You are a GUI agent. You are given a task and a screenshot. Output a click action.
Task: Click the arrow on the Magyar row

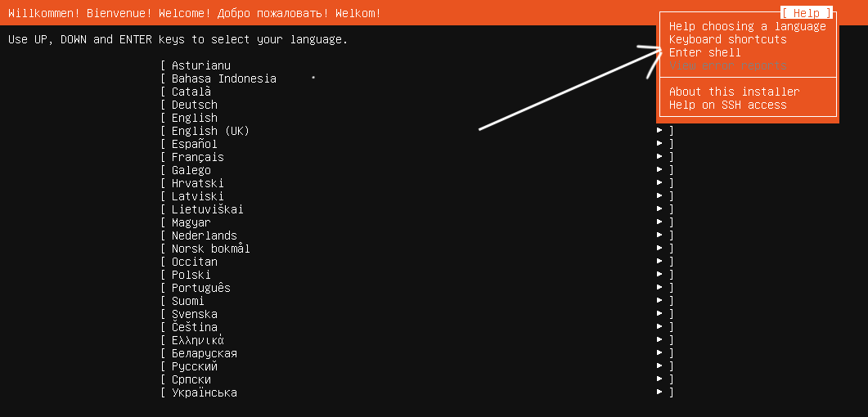pos(659,222)
